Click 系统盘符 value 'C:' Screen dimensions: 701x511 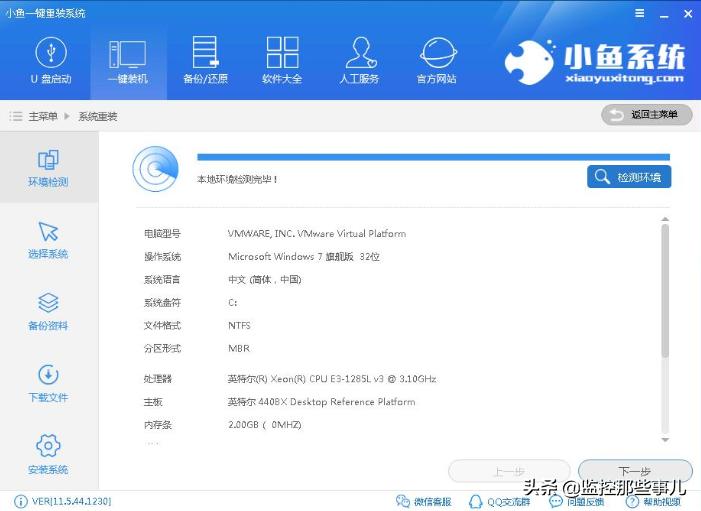point(232,303)
